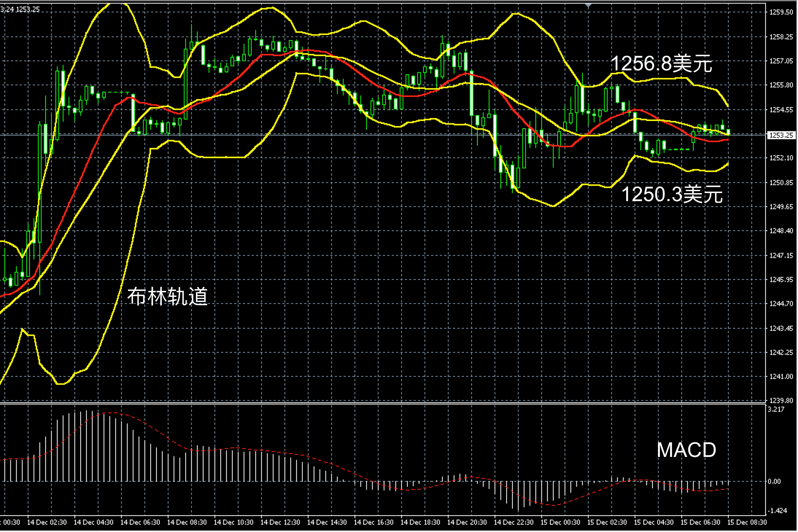The height and width of the screenshot is (532, 798).
Task: Click the MACD text label
Action: tap(686, 450)
